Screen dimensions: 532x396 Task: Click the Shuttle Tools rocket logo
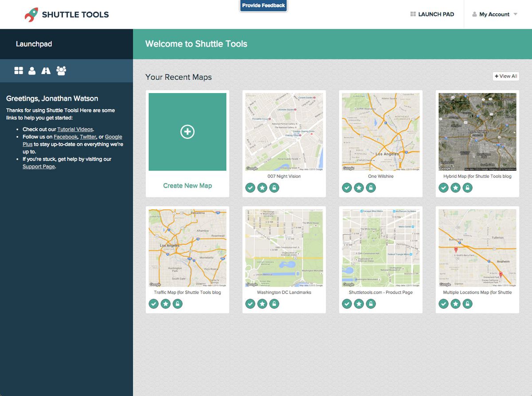click(x=31, y=14)
